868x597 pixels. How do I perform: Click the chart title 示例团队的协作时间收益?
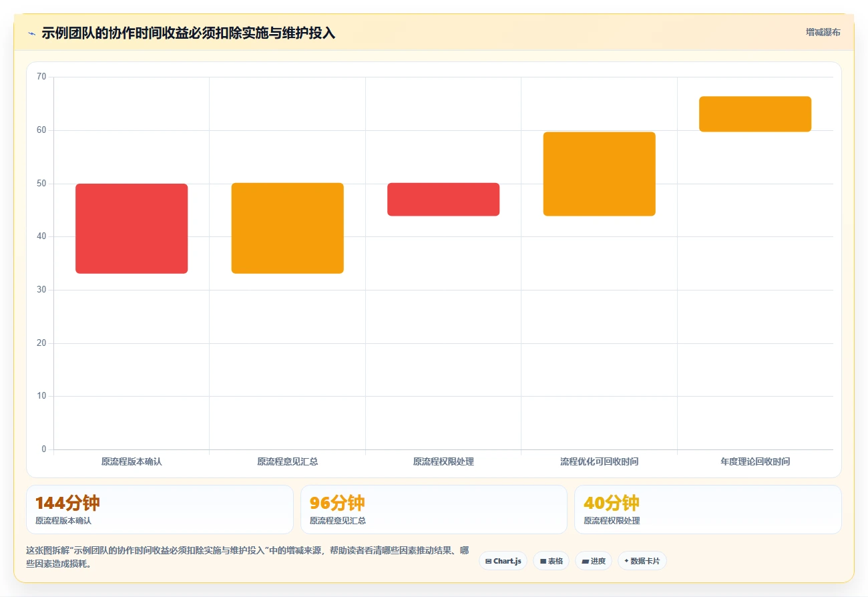click(x=188, y=33)
